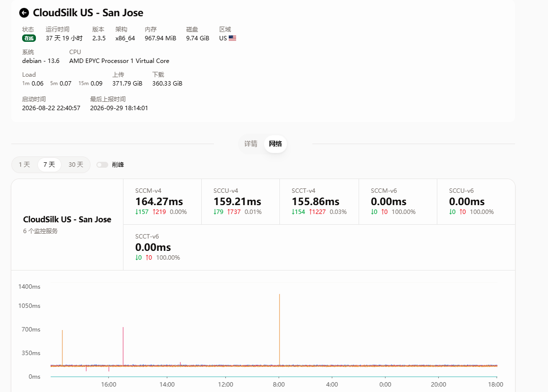Select the SCCM-v6 monitor card
The image size is (548, 392).
tap(398, 202)
